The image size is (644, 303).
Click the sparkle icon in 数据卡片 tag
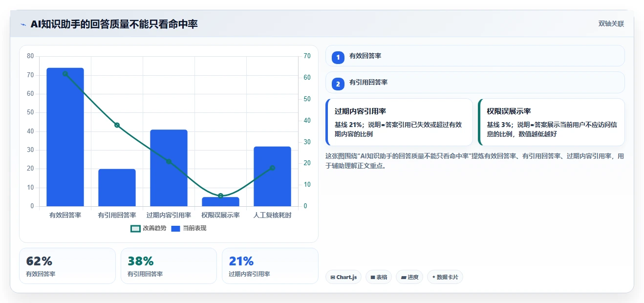coord(433,277)
